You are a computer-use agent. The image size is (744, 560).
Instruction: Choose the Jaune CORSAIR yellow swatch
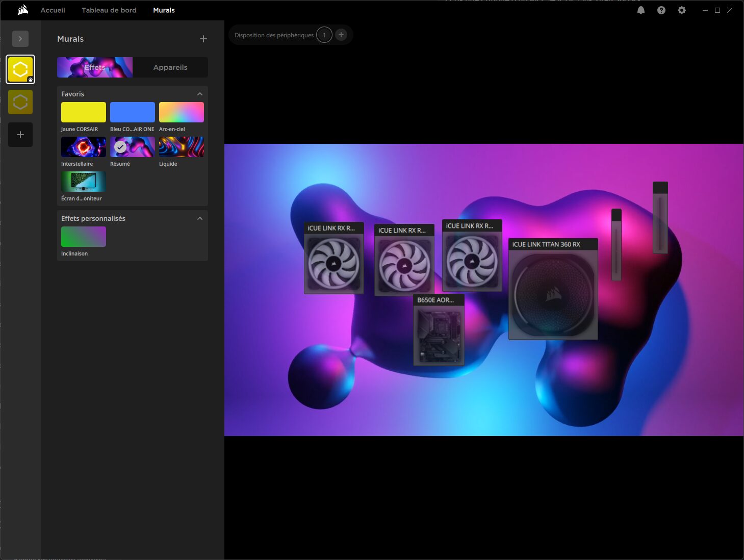coord(84,112)
